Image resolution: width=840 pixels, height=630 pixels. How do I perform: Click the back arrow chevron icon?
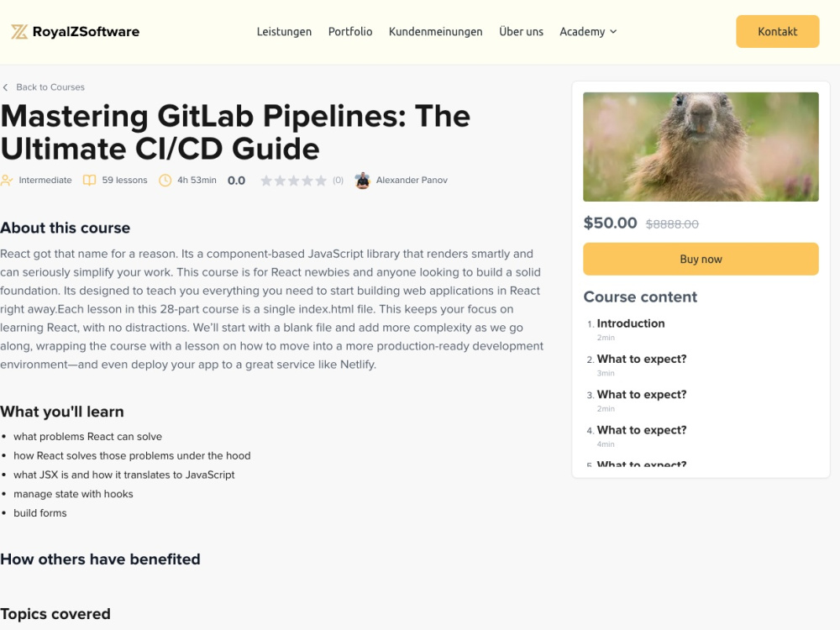point(5,87)
